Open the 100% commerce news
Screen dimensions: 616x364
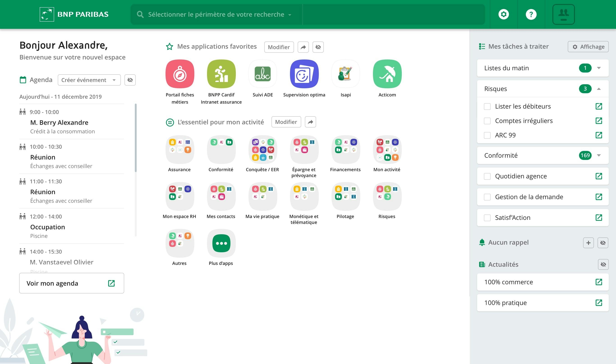tap(542, 282)
